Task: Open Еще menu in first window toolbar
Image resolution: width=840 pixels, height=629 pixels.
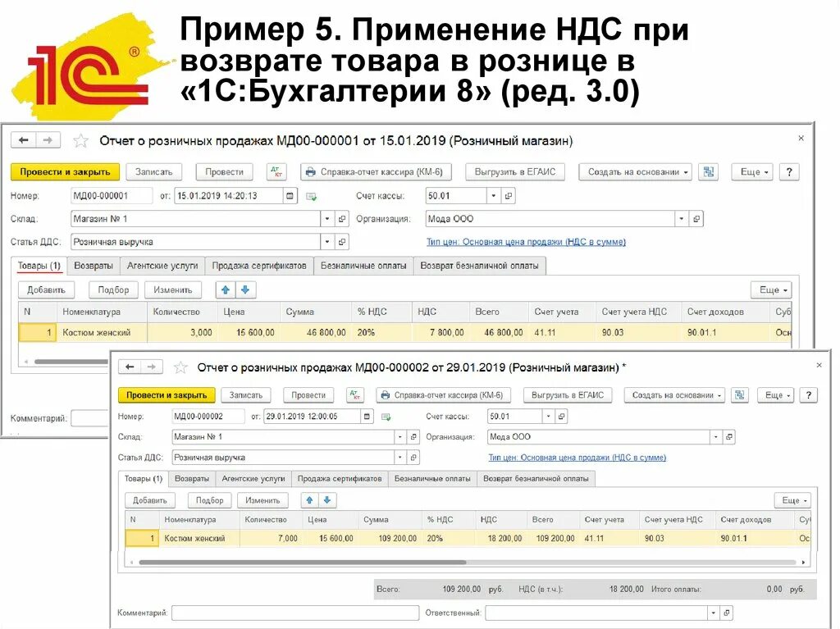Action: coord(753,172)
